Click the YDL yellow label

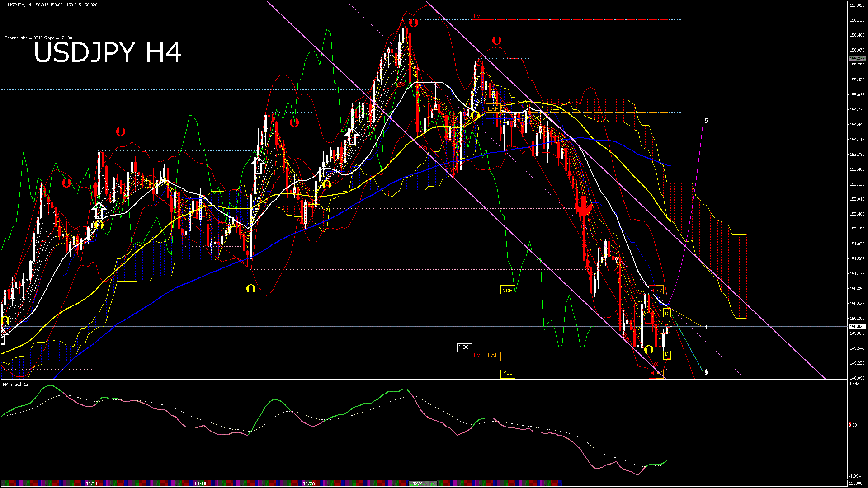coord(508,373)
